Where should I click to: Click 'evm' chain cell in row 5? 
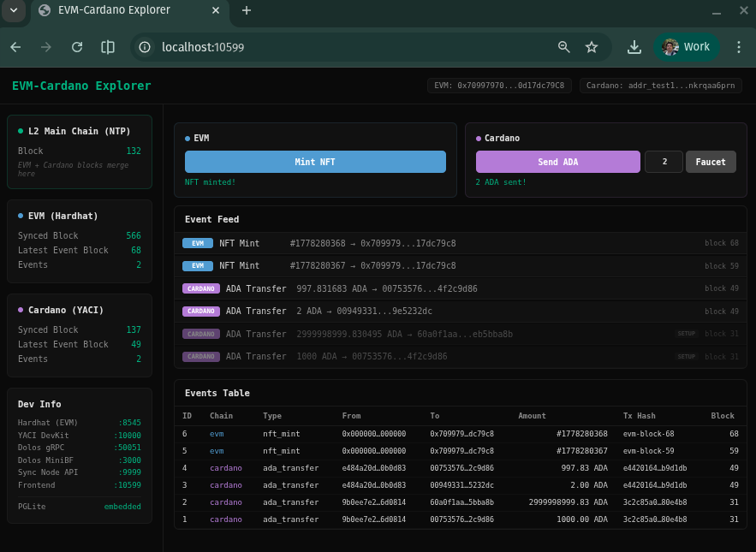tap(217, 451)
